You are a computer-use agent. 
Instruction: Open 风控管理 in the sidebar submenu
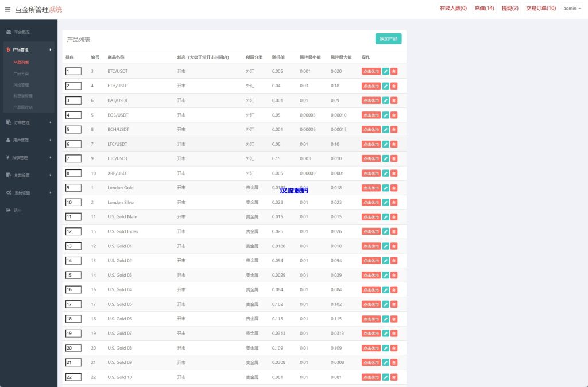click(21, 84)
